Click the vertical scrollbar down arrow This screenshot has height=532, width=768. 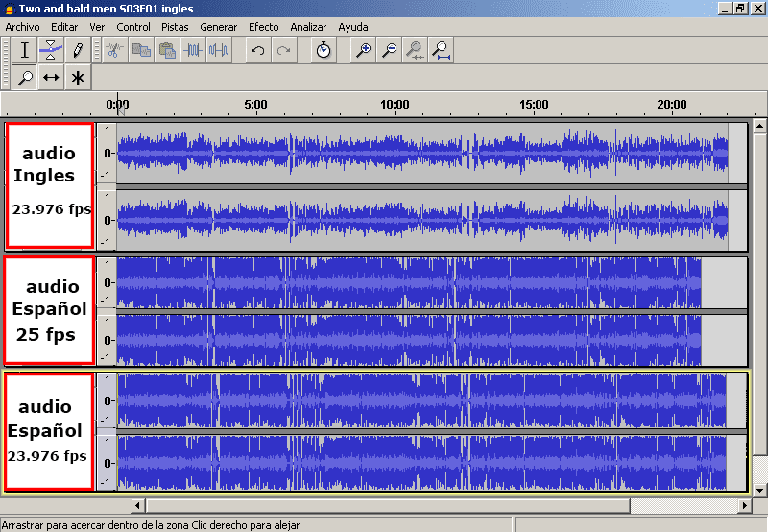click(x=759, y=490)
